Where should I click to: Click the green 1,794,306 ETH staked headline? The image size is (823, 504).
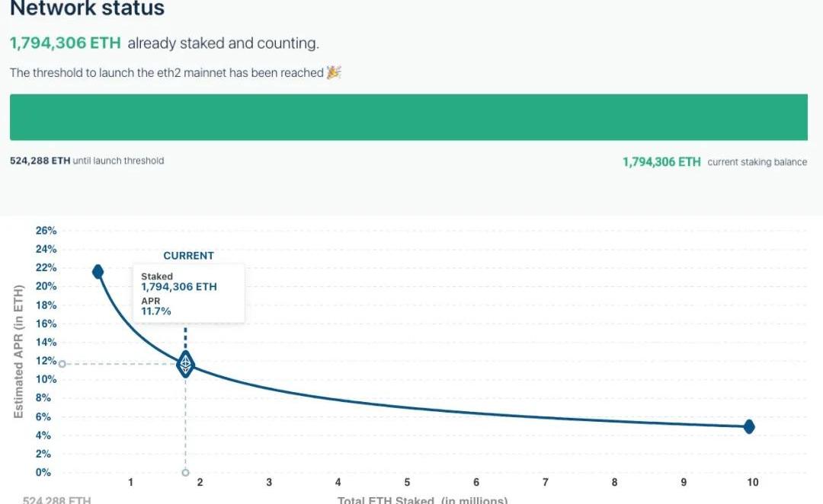point(65,43)
